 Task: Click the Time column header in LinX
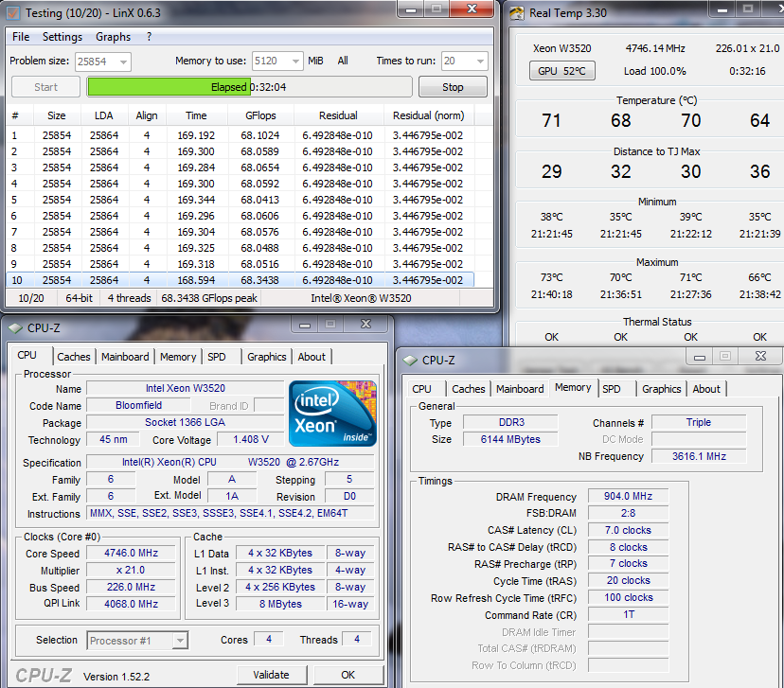[x=196, y=115]
